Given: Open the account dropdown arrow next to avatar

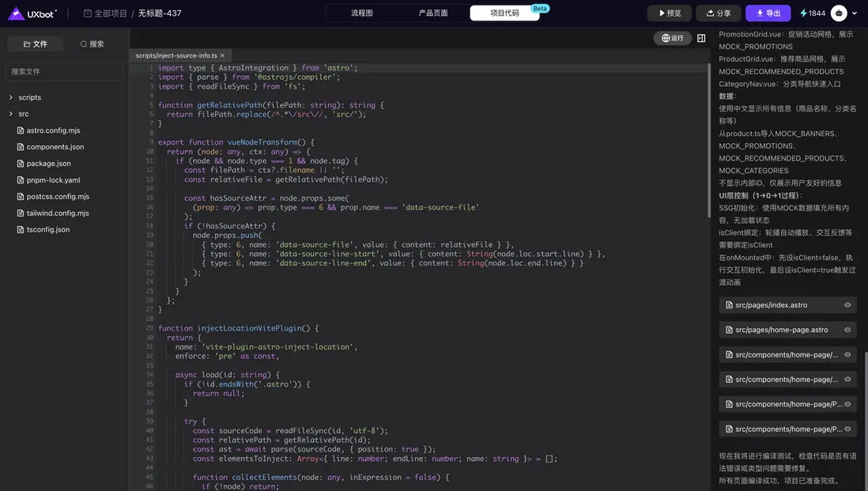Looking at the screenshot, I should click(854, 13).
